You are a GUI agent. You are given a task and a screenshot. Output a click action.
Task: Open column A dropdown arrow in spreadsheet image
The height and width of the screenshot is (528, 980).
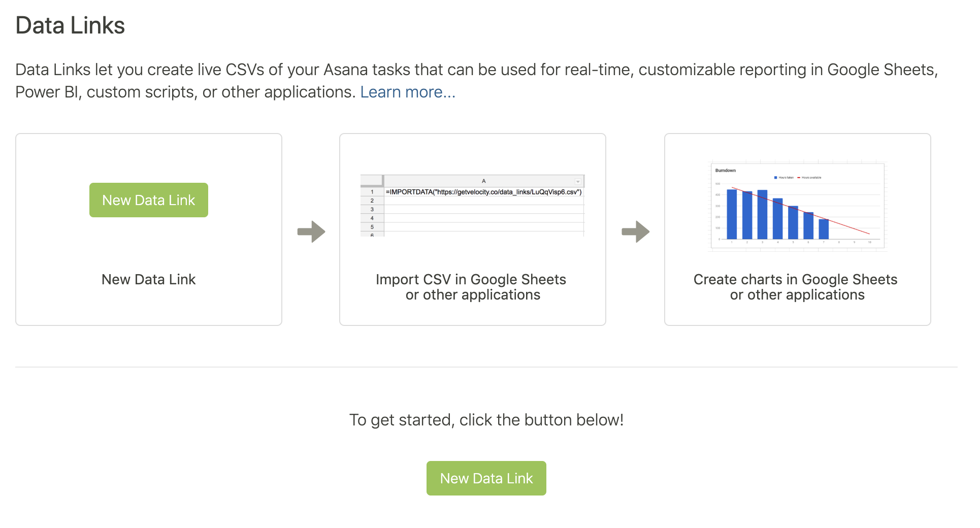point(578,181)
